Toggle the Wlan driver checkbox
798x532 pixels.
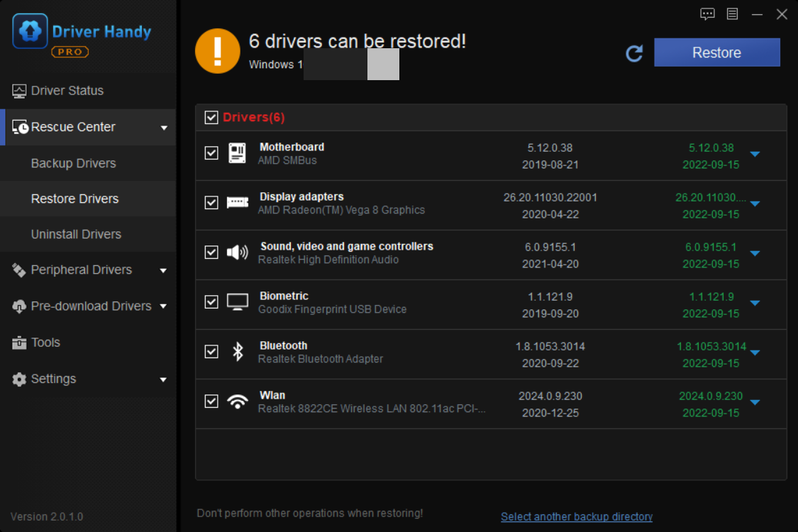[x=211, y=401]
